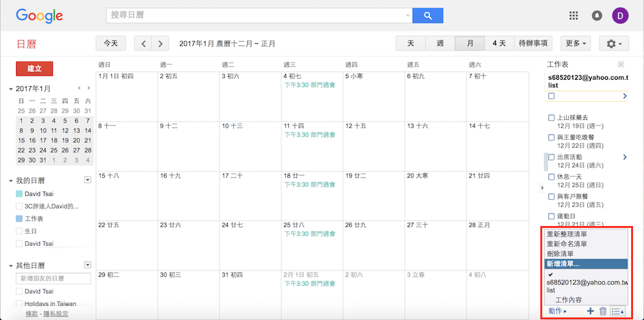Image resolution: width=644 pixels, height=320 pixels.
Task: Check the 上山採藥去 task checkbox
Action: point(551,118)
